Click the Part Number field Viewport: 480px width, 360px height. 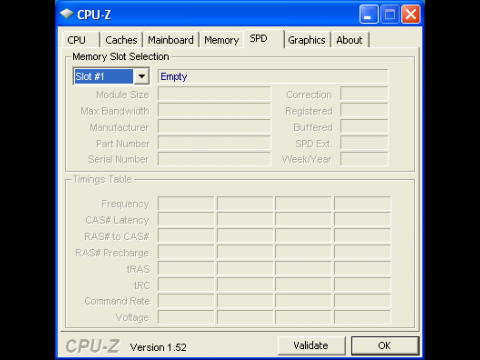[214, 143]
